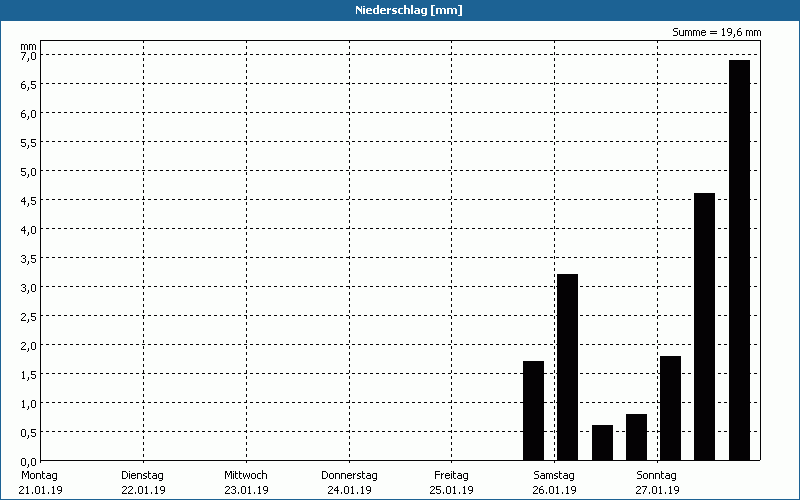The image size is (800, 500).
Task: Click the Mittwoch axis label
Action: click(245, 476)
